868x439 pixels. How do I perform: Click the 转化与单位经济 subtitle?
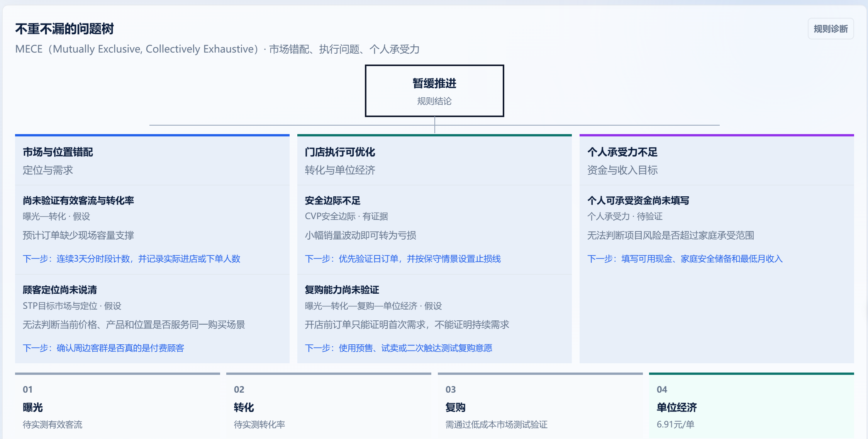pyautogui.click(x=340, y=170)
